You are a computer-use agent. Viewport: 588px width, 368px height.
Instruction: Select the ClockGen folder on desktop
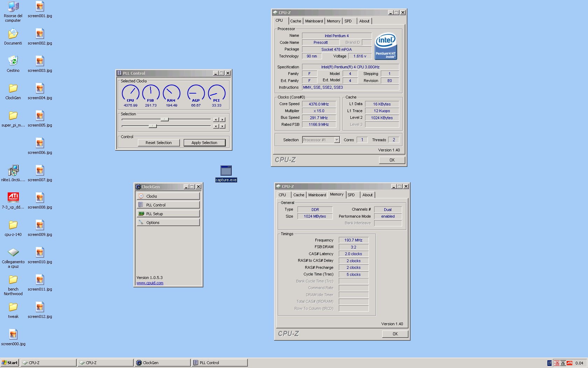tap(13, 88)
